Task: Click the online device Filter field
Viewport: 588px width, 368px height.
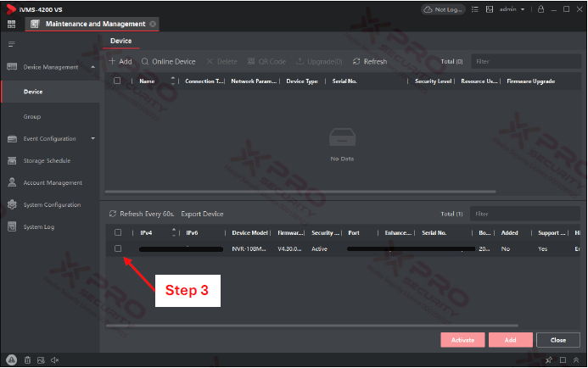Action: point(525,214)
